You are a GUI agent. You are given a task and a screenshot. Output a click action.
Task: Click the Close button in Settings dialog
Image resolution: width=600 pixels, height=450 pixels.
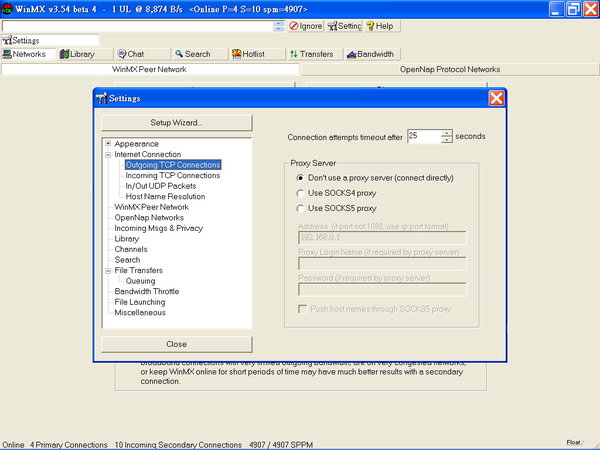tap(176, 344)
